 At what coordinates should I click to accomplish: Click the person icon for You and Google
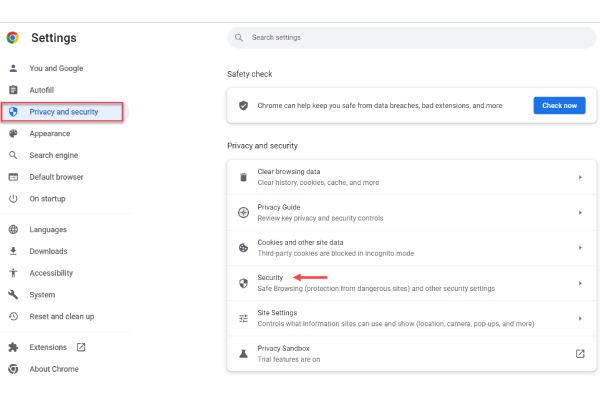[13, 68]
